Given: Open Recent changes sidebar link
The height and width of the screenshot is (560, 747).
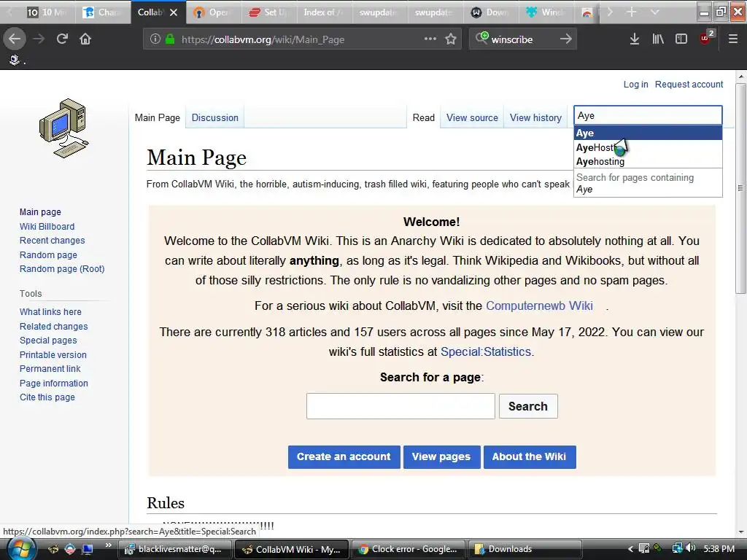Looking at the screenshot, I should click(x=52, y=241).
